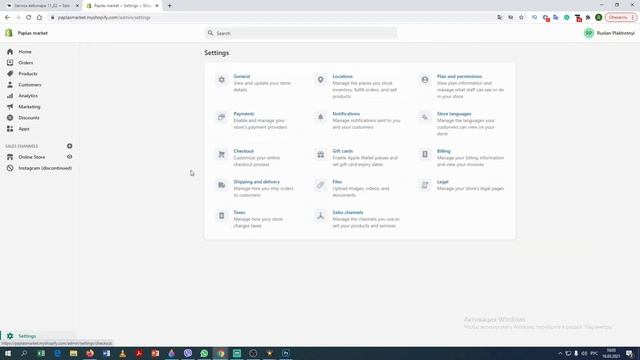Click the Sales channels branching icon
Image resolution: width=640 pixels, height=360 pixels.
click(x=320, y=216)
